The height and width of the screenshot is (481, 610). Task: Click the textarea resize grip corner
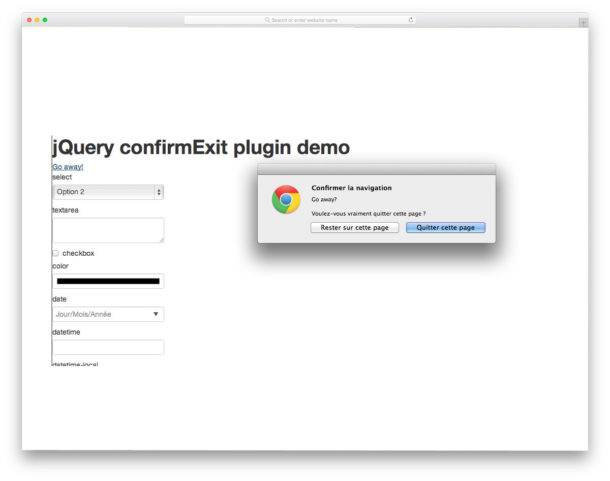tap(161, 240)
